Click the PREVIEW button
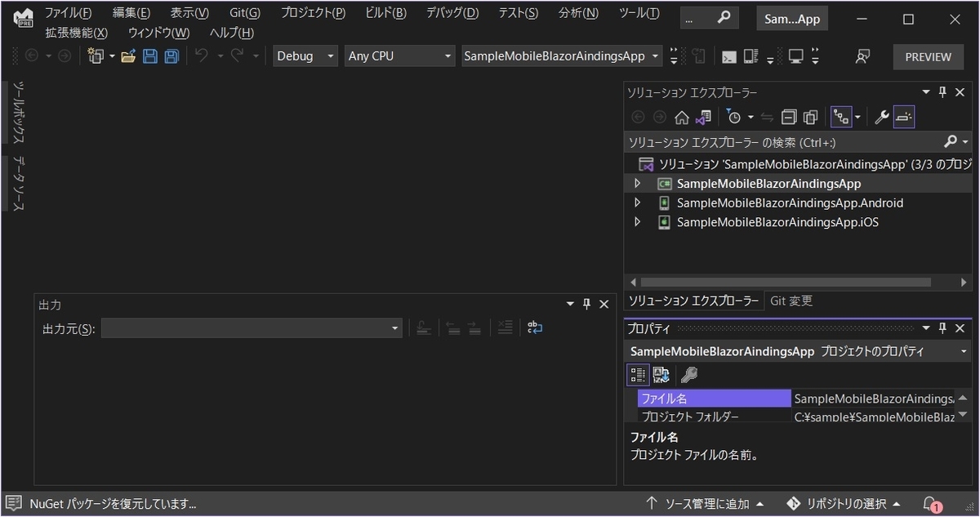This screenshot has width=980, height=517. tap(929, 56)
